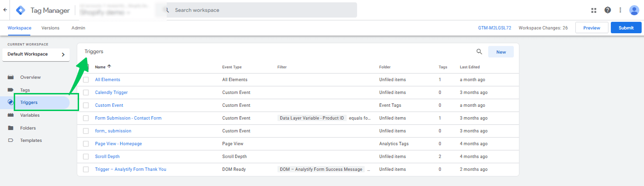Select Folders in the sidebar
This screenshot has width=644, height=186.
[x=28, y=128]
